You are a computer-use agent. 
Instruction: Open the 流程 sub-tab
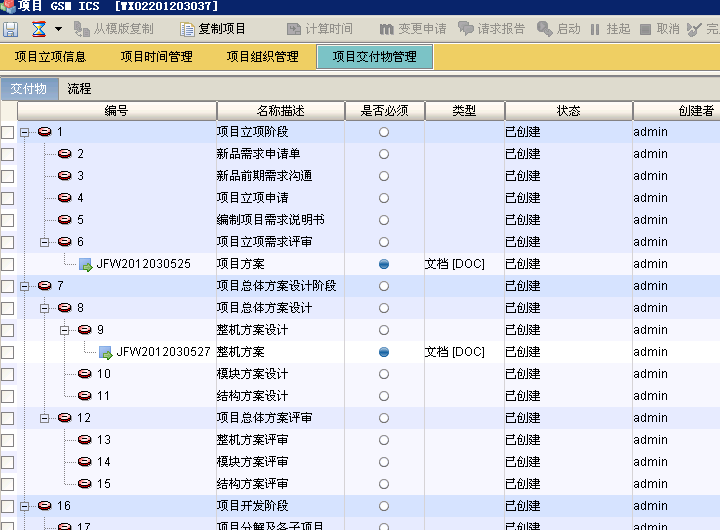point(79,89)
